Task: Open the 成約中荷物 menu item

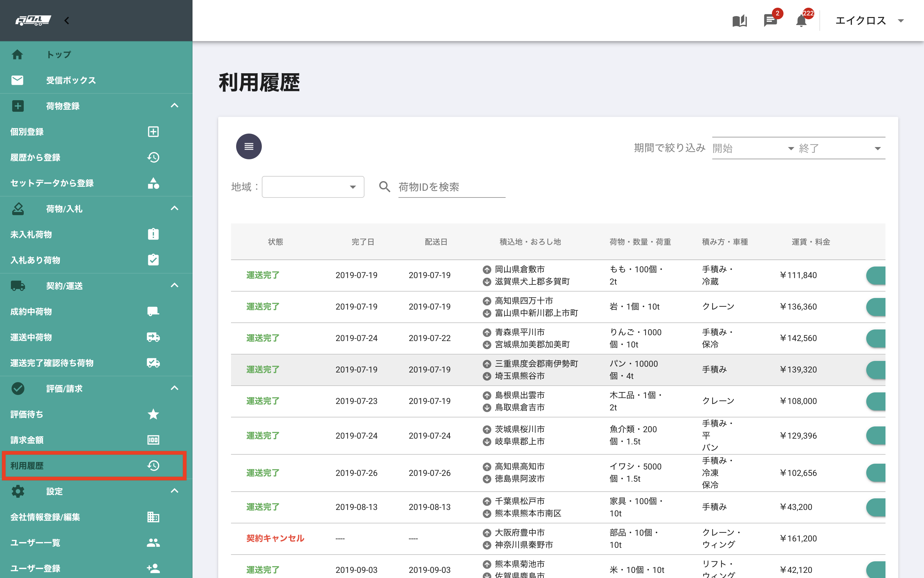Action: [96, 311]
